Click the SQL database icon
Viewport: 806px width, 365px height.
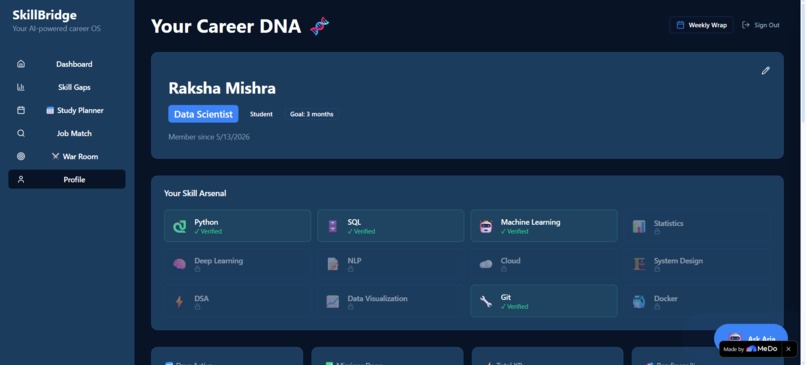(x=333, y=226)
